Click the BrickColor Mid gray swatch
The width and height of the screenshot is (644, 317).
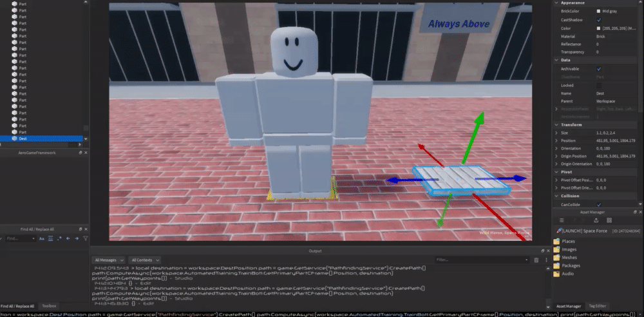(598, 12)
